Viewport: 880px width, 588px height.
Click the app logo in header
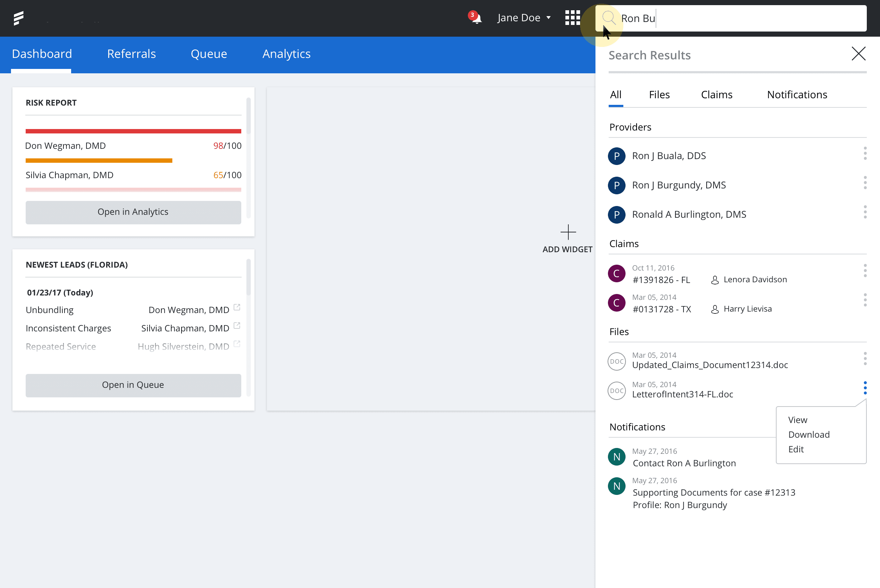click(18, 18)
